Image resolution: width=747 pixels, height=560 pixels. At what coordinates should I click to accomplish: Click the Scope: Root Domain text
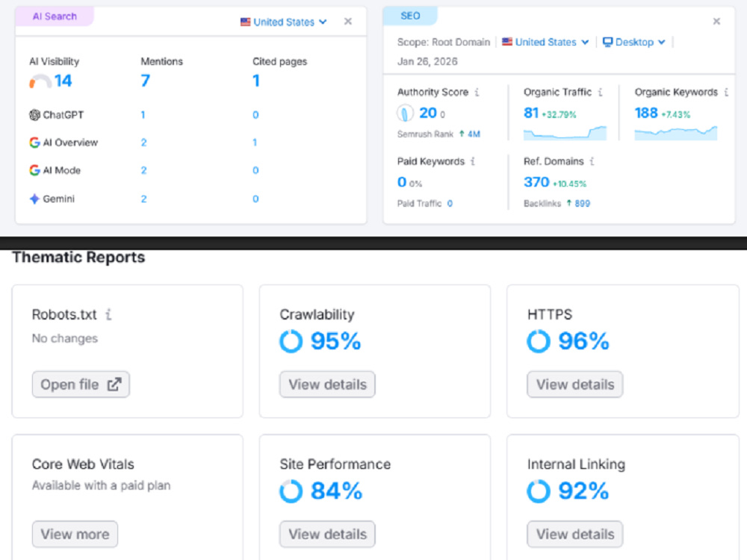tap(444, 42)
